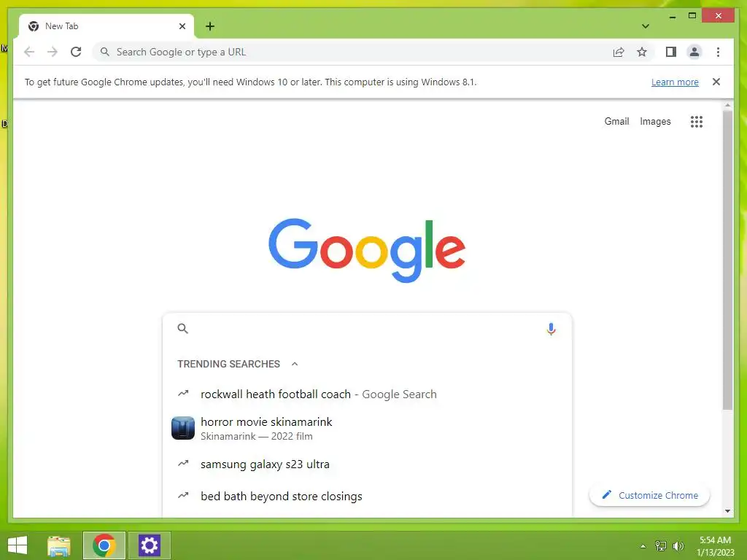Click the scrollbar down arrow
The width and height of the screenshot is (747, 560).
[727, 511]
